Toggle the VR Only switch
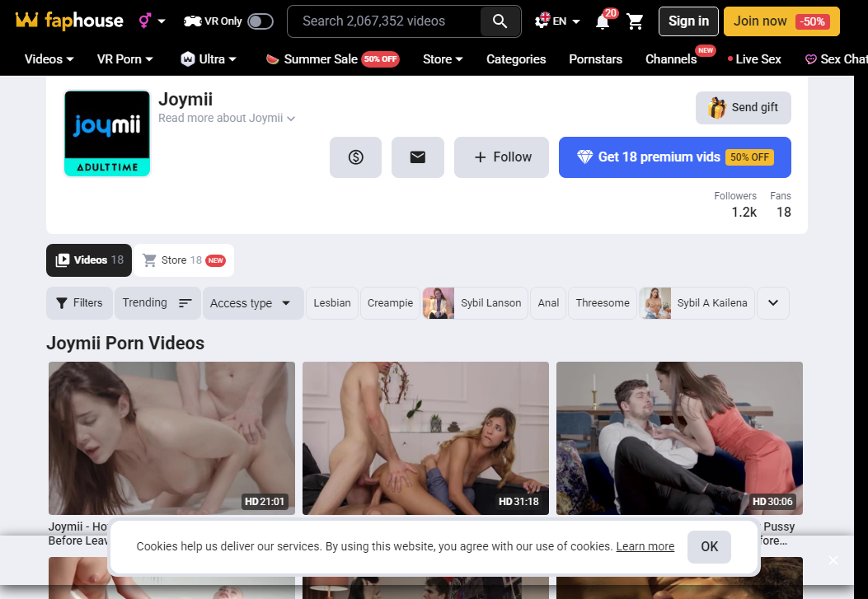The width and height of the screenshot is (868, 599). [x=260, y=21]
